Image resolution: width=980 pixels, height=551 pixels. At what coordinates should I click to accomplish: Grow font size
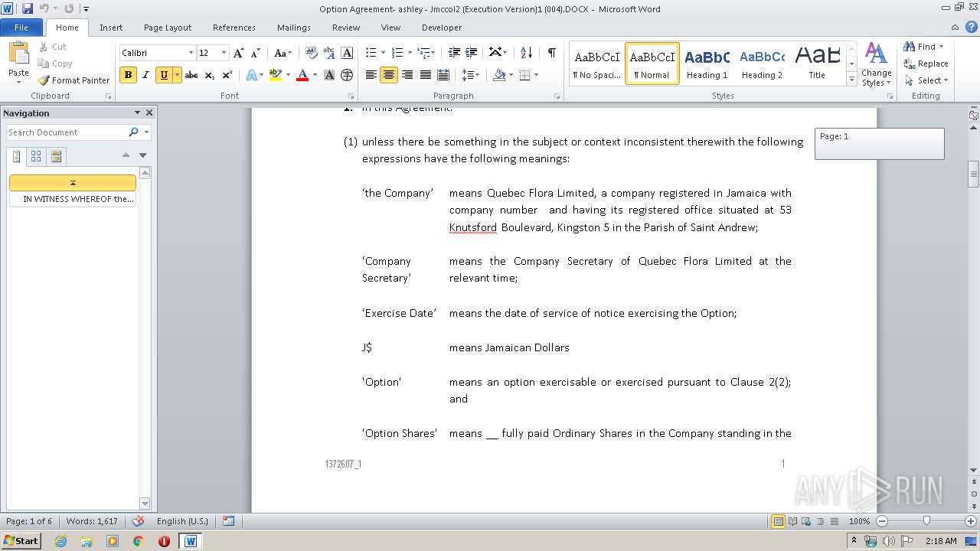(239, 53)
